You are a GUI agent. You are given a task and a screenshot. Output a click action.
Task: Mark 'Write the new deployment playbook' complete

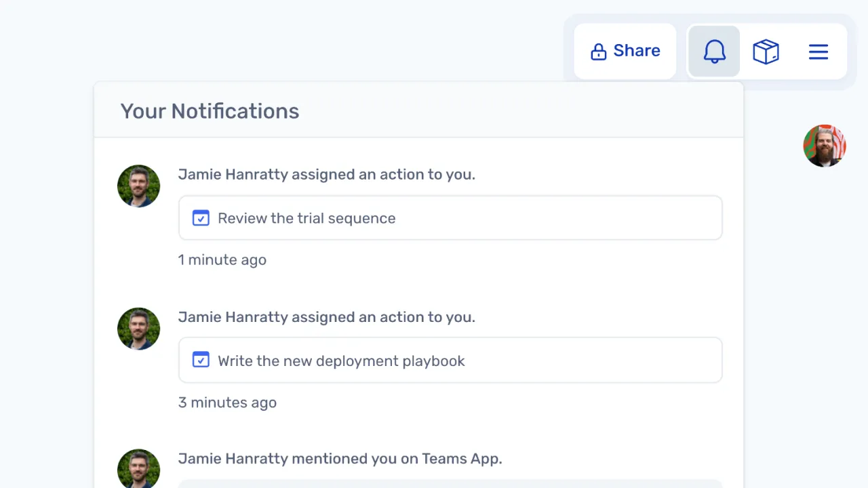click(201, 360)
